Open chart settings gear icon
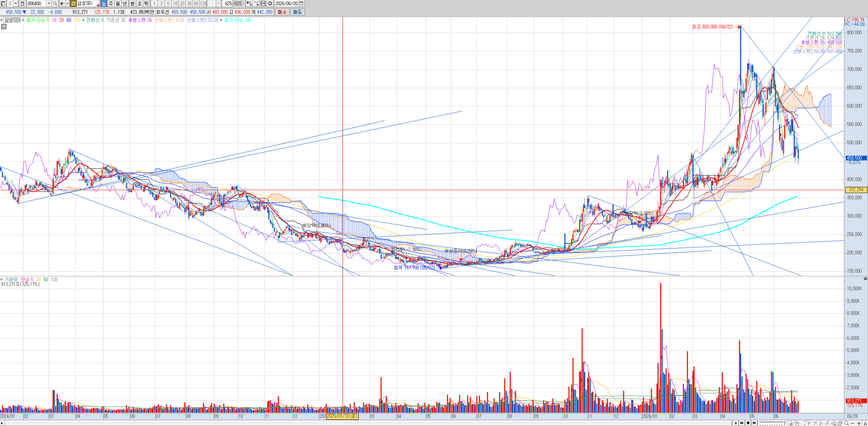This screenshot has width=868, height=426. 270,3
